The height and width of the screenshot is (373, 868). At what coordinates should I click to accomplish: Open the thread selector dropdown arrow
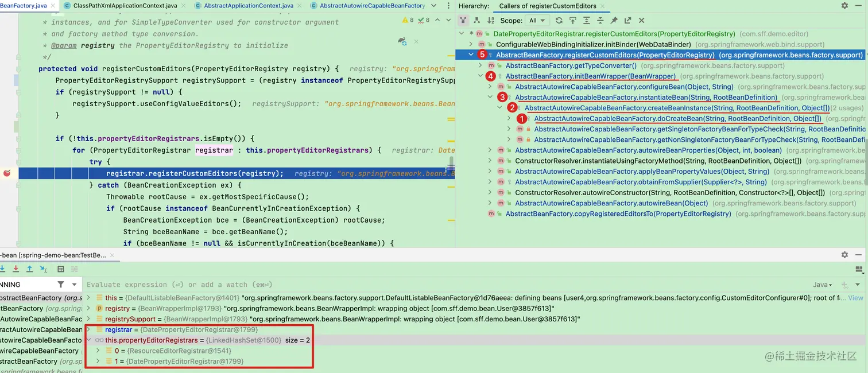click(x=74, y=284)
